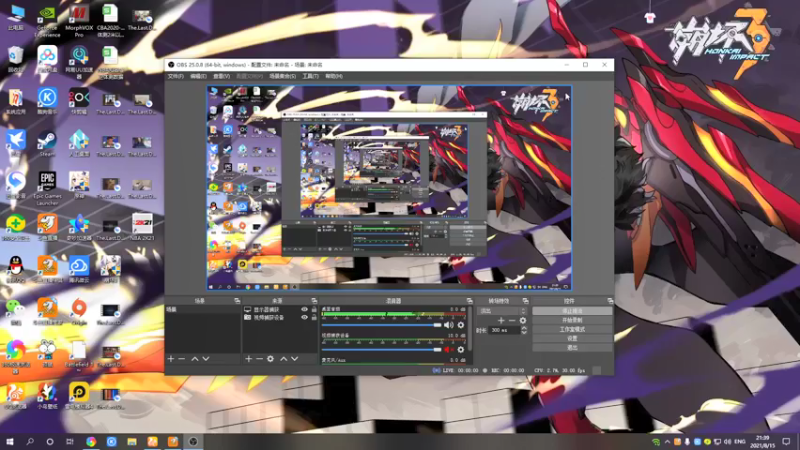Open the Origin desktop shortcut
Viewport: 800px width, 450px height.
[x=79, y=312]
